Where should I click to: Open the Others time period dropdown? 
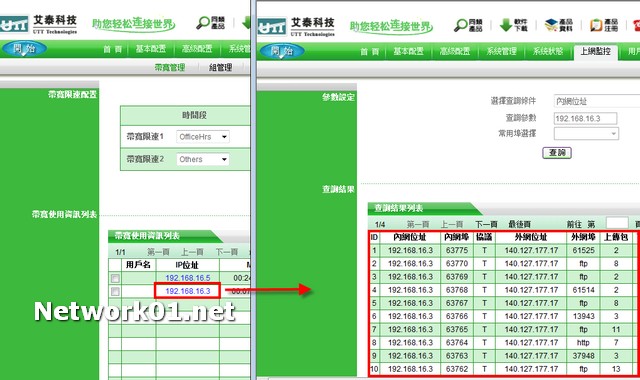203,159
